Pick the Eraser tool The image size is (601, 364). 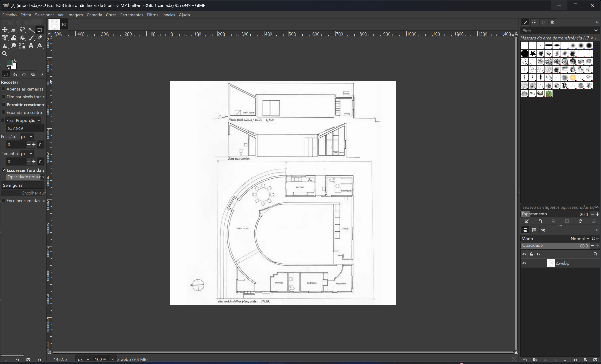pos(40,38)
